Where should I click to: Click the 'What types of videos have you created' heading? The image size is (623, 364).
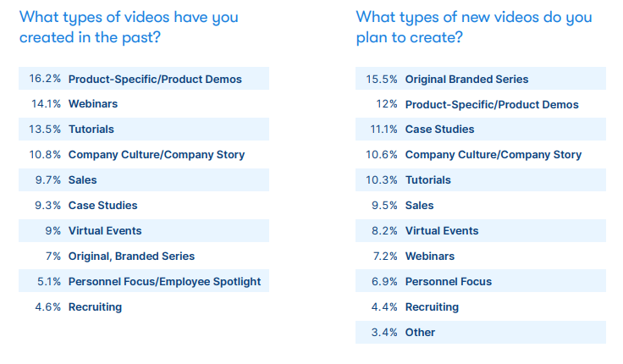[129, 27]
